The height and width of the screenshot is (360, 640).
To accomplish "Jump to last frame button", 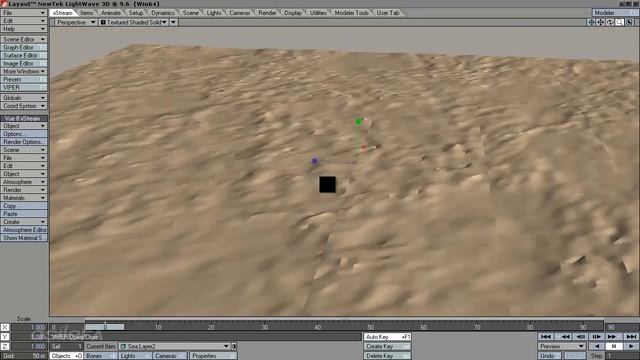I will (631, 337).
